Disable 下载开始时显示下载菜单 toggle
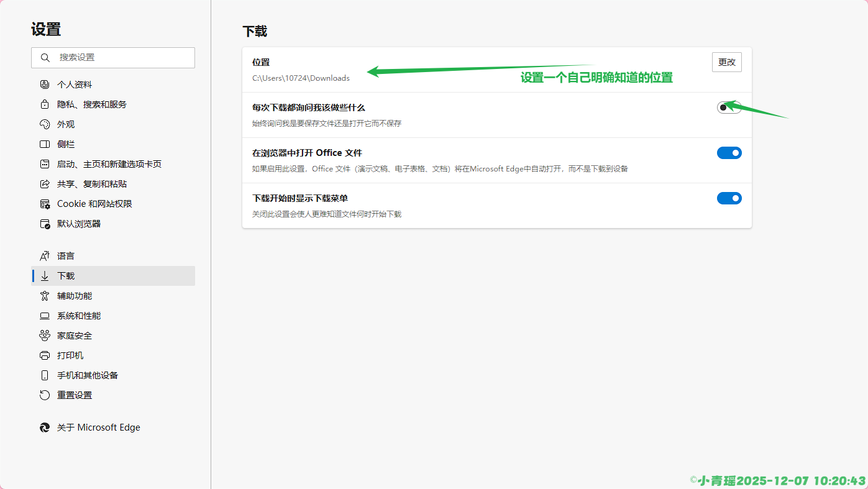The width and height of the screenshot is (868, 489). (x=729, y=198)
